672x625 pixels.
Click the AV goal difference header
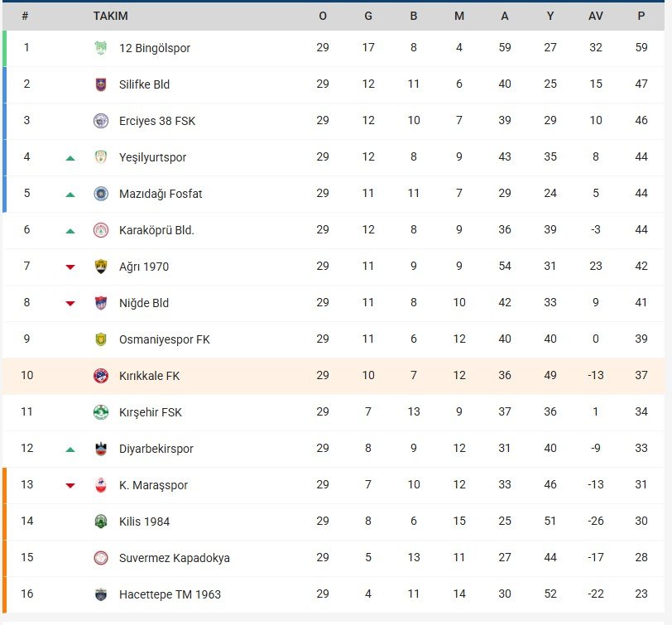click(596, 16)
